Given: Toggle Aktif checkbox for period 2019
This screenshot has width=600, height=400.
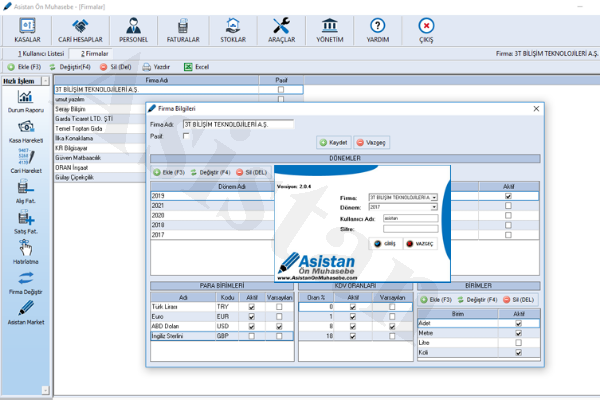Looking at the screenshot, I should (508, 196).
